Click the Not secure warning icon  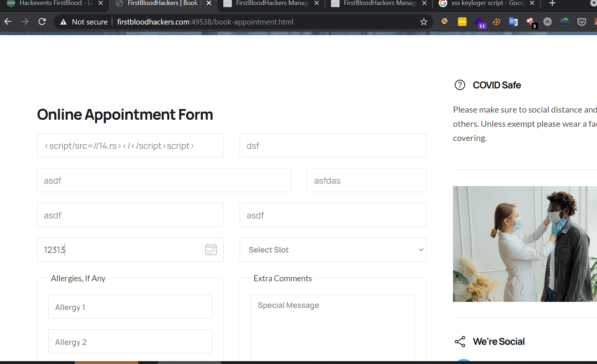tap(63, 22)
